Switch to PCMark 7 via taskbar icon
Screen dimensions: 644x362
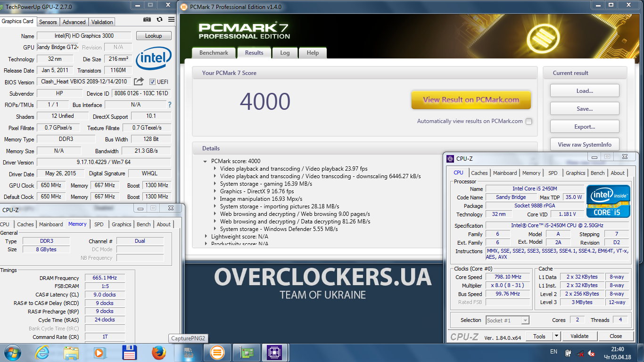click(217, 353)
